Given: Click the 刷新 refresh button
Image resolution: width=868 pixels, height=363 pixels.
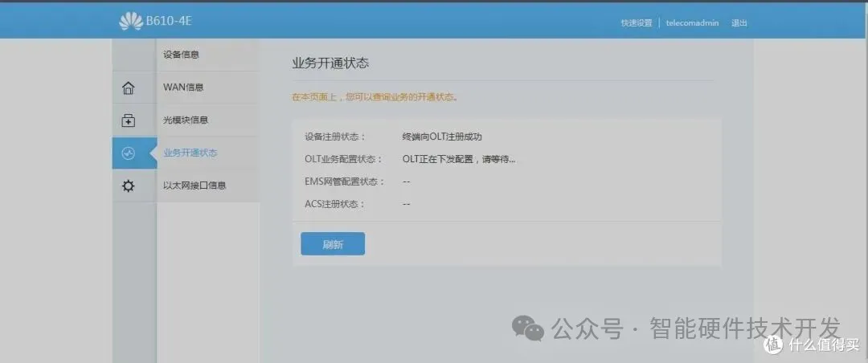Looking at the screenshot, I should 333,244.
